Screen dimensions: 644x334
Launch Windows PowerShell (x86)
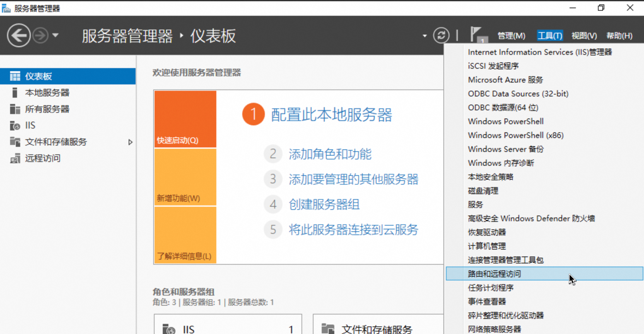pos(544,135)
